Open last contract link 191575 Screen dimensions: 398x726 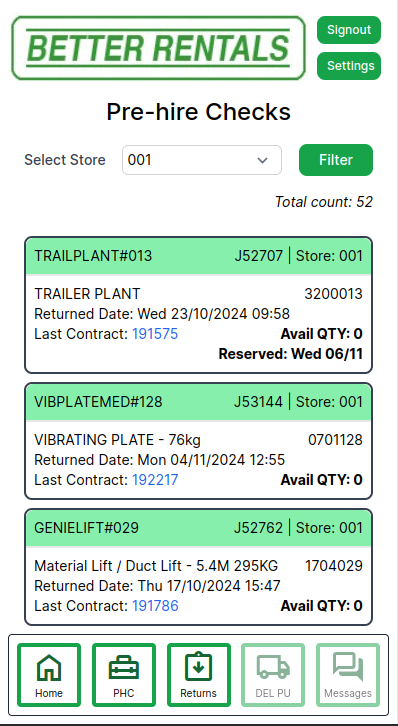click(x=155, y=334)
